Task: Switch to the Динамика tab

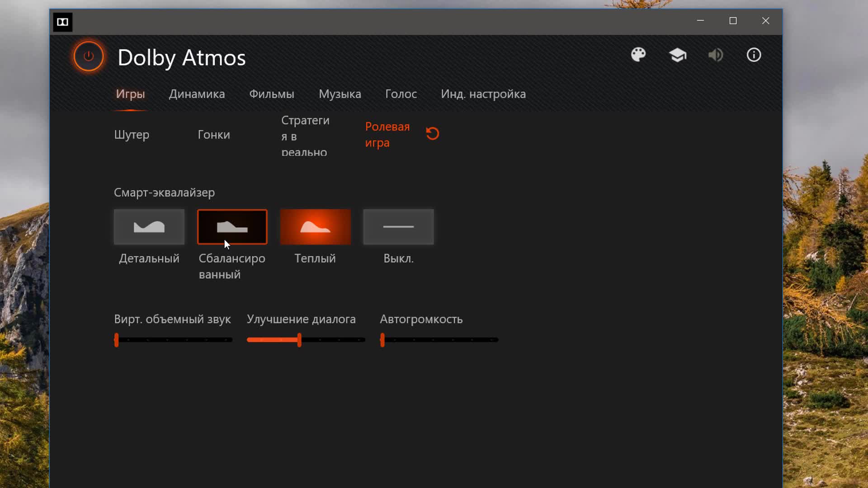Action: (x=197, y=94)
